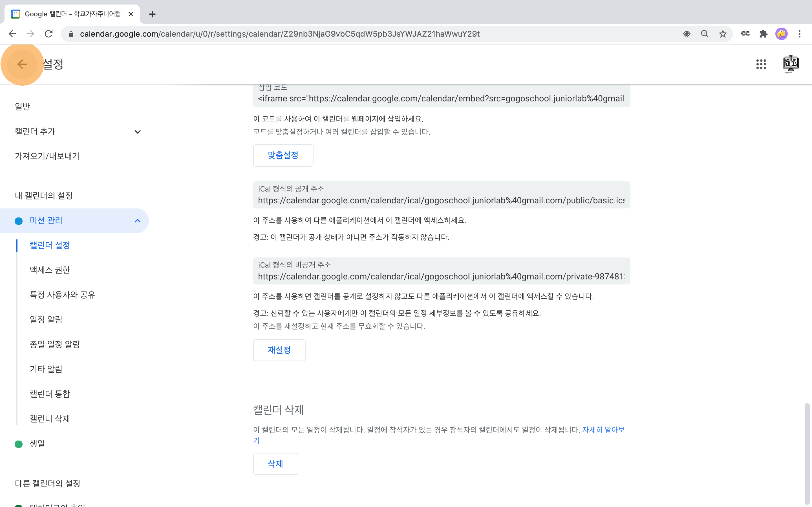
Task: Open the Chrome extensions puzzle icon
Action: click(763, 34)
